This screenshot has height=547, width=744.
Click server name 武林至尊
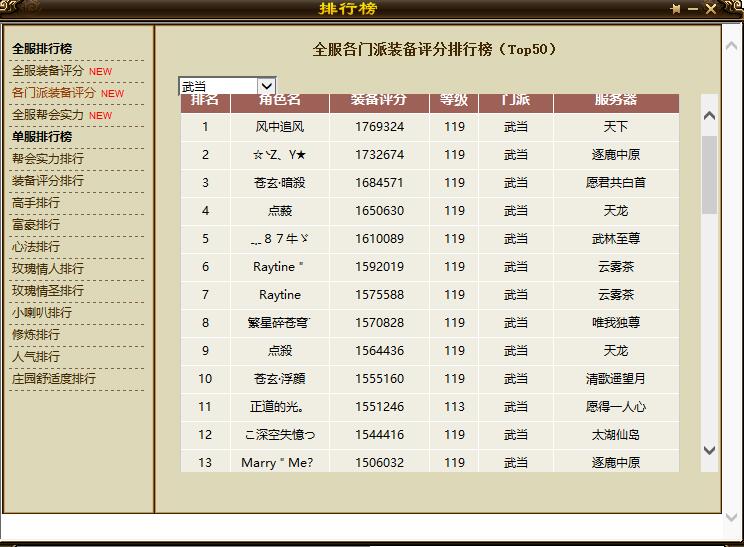point(616,239)
